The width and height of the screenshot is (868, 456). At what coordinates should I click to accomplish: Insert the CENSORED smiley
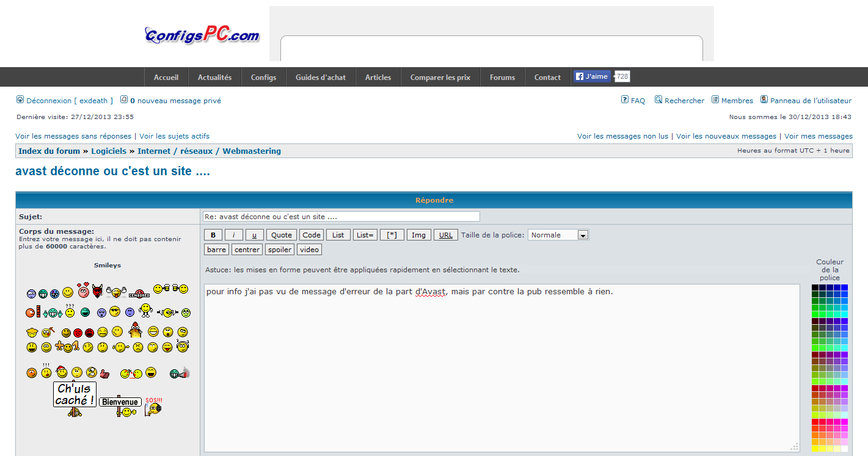click(x=139, y=294)
